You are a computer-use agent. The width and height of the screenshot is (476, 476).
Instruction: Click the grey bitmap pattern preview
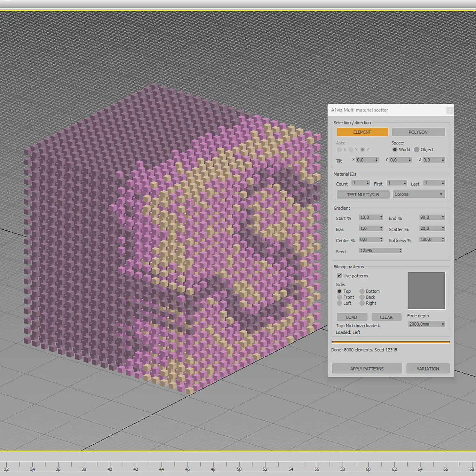click(426, 290)
